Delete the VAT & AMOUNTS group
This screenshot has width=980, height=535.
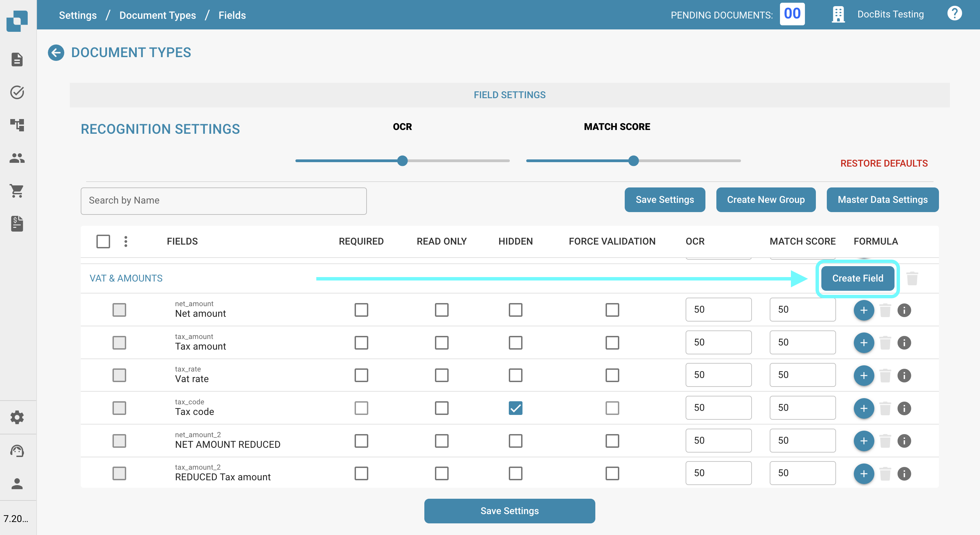[x=912, y=278]
